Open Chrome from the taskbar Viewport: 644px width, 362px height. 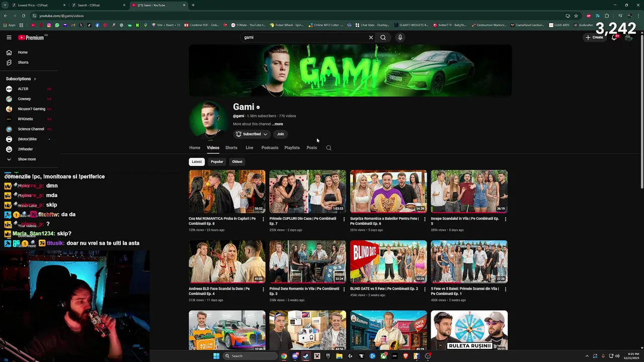(x=284, y=356)
